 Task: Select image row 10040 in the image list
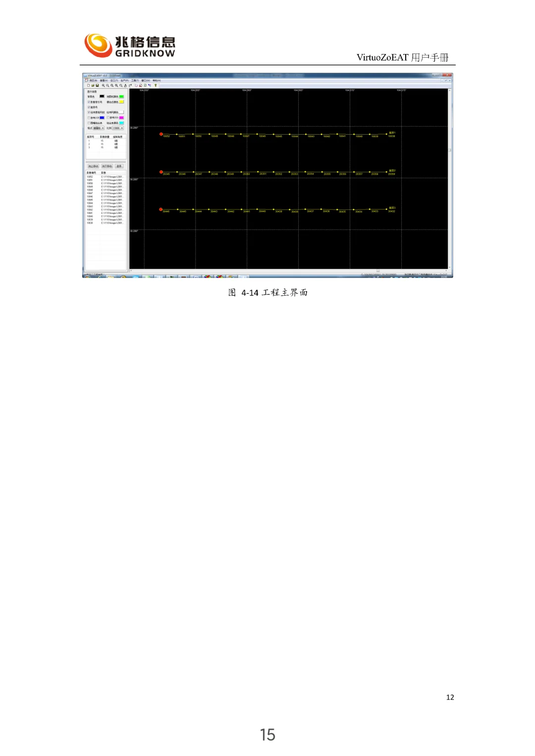(x=105, y=216)
